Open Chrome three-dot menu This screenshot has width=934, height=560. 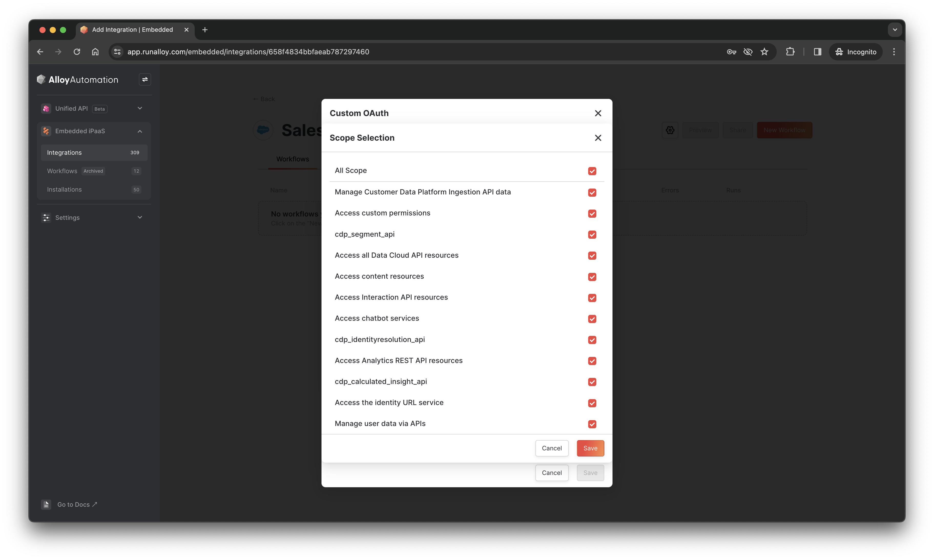point(894,52)
